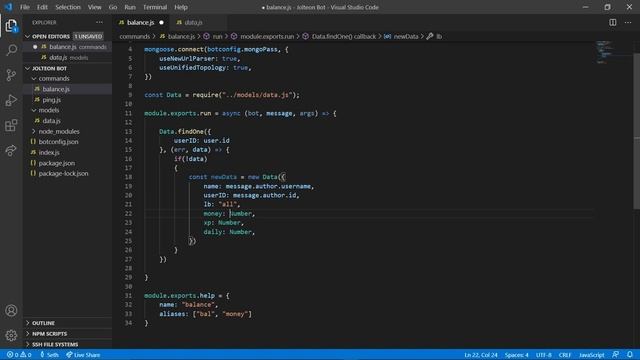Click the VS Code logo icon
Screen dimensions: 640x360
(x=8, y=7)
